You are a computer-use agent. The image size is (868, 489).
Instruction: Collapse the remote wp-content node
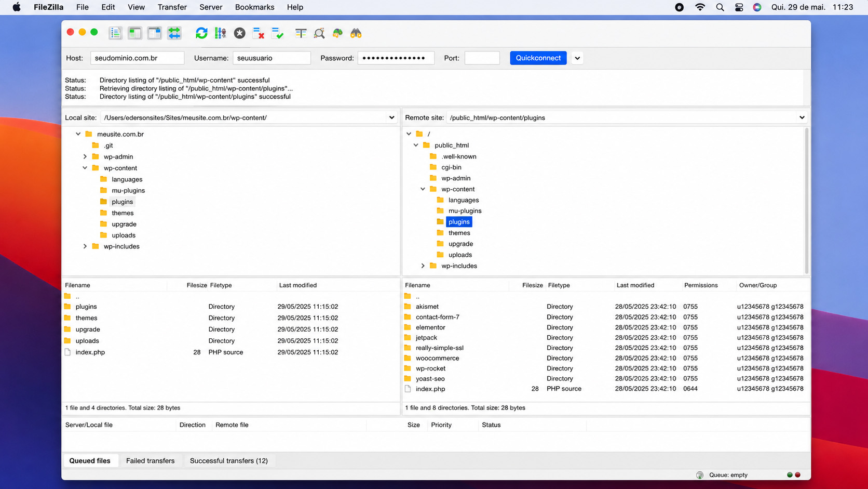point(423,189)
